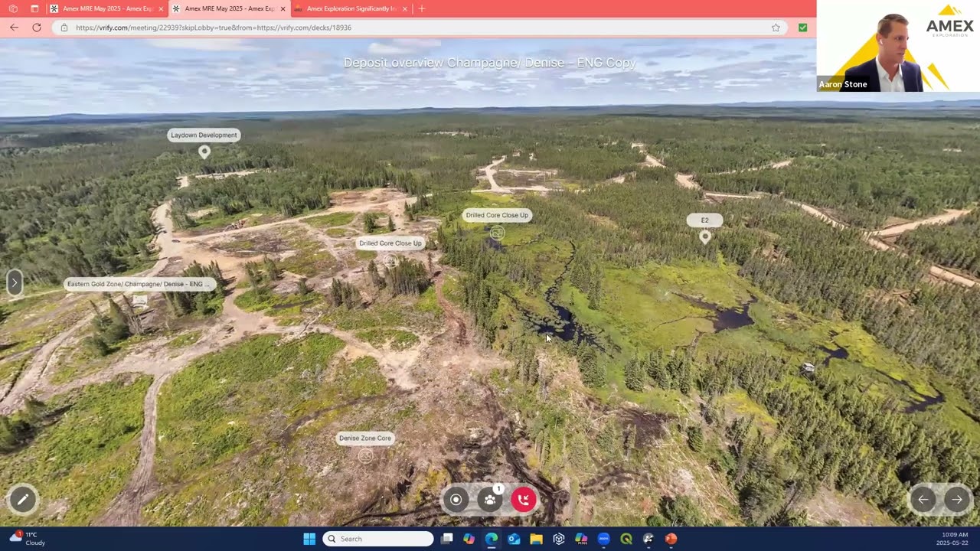The image size is (980, 551).
Task: Open a new browser tab
Action: (422, 8)
